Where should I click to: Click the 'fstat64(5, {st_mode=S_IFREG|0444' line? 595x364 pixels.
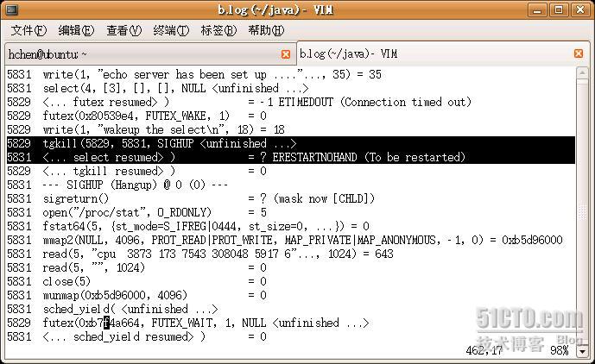[188, 226]
